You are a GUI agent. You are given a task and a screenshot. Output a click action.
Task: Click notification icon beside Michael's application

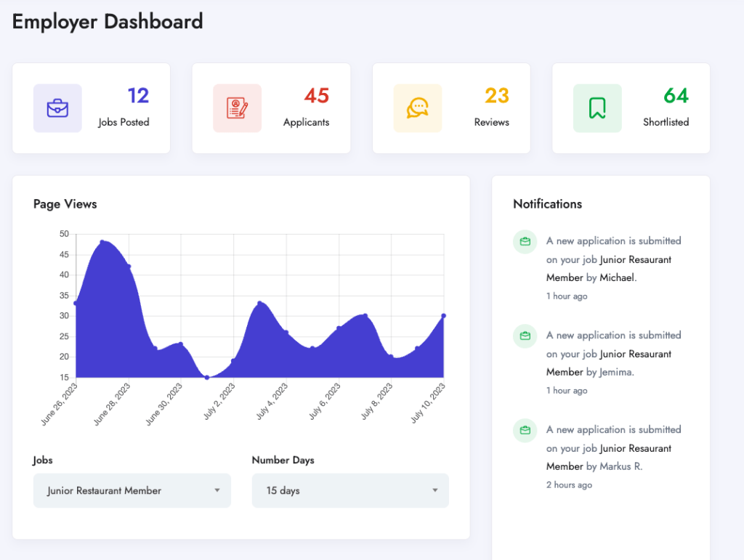tap(525, 241)
